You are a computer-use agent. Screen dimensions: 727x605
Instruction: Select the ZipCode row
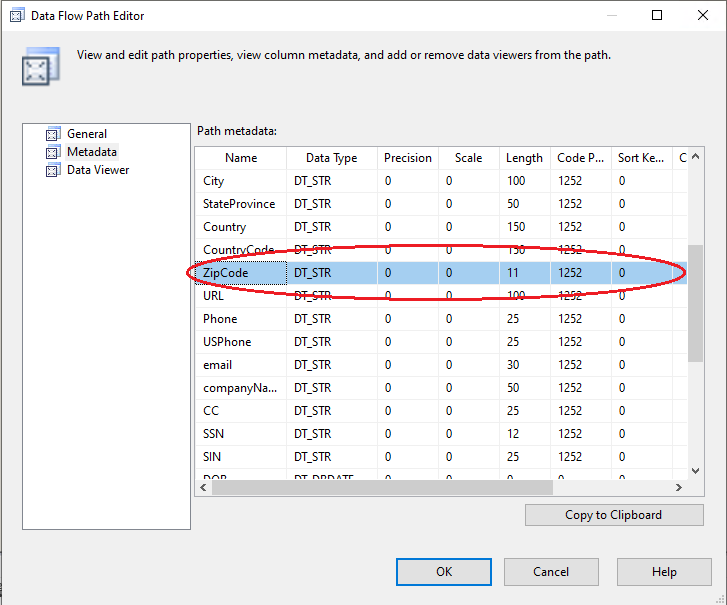click(x=226, y=273)
